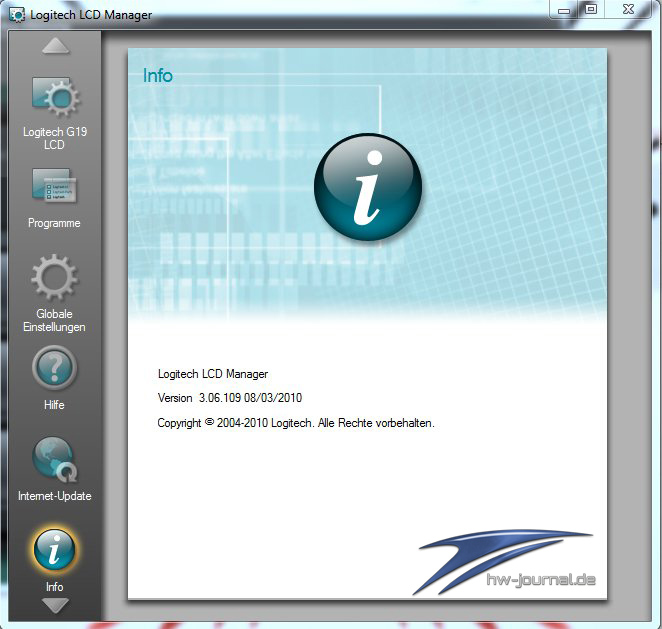Click the 'Copyright 2004-2010 Logitech' line

point(296,423)
